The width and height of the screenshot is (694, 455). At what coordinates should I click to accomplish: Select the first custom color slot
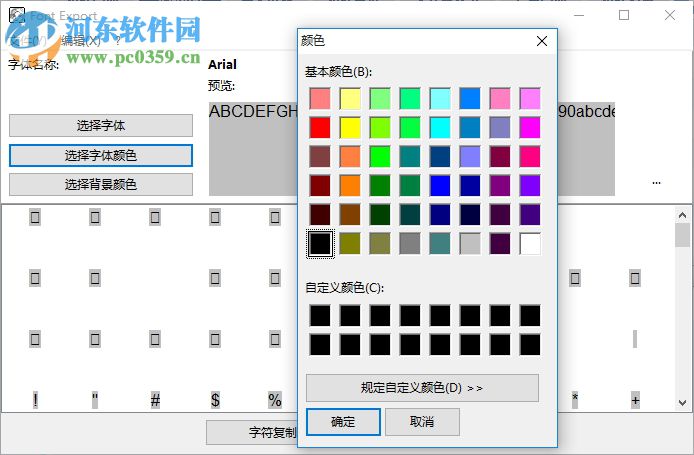coord(320,316)
